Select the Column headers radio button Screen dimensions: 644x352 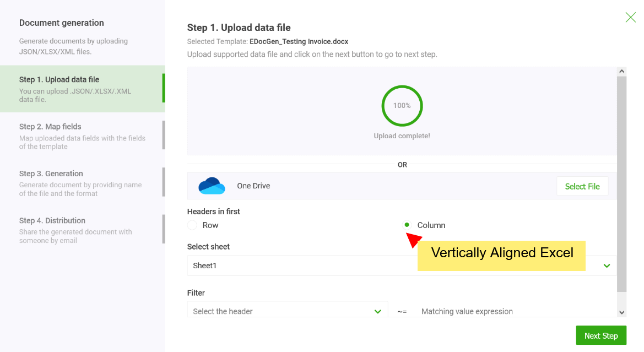pos(407,225)
